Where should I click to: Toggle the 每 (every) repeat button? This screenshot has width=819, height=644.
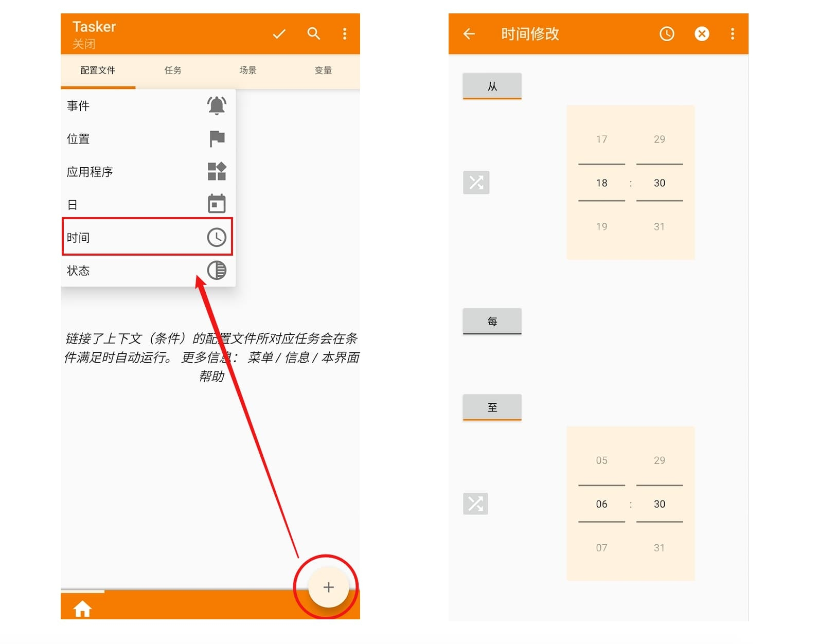coord(492,321)
